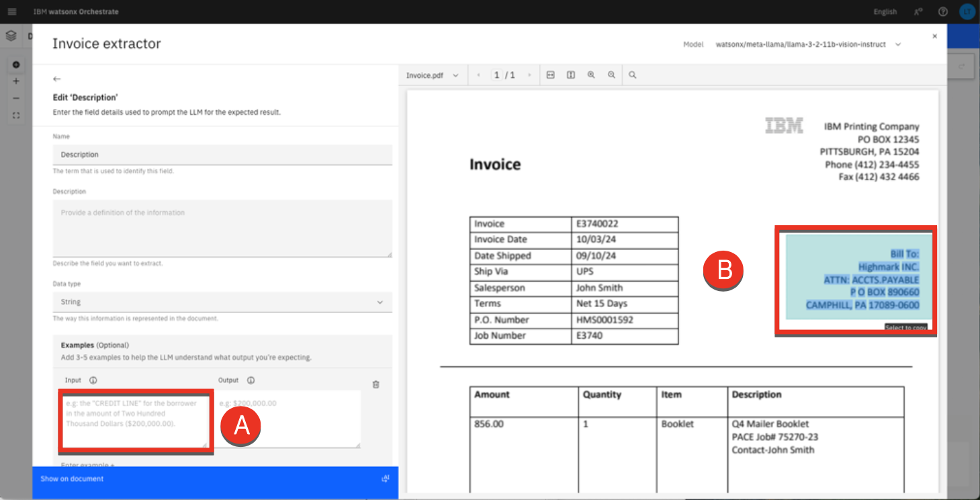Image resolution: width=980 pixels, height=500 pixels.
Task: Click the info icon next to Output
Action: [251, 380]
